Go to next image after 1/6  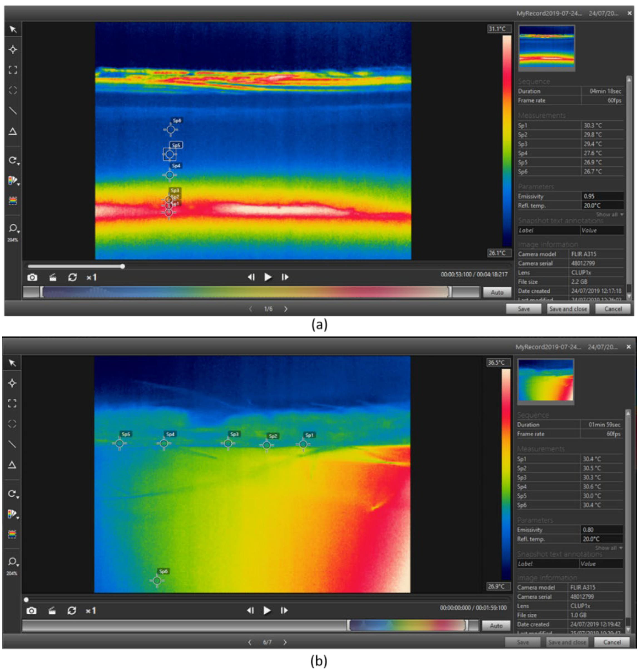(x=286, y=309)
